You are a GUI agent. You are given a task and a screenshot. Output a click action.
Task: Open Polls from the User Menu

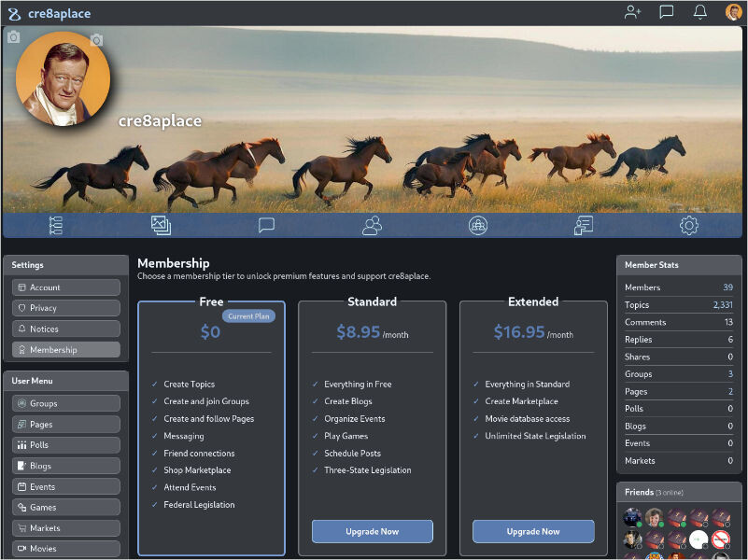[x=66, y=445]
